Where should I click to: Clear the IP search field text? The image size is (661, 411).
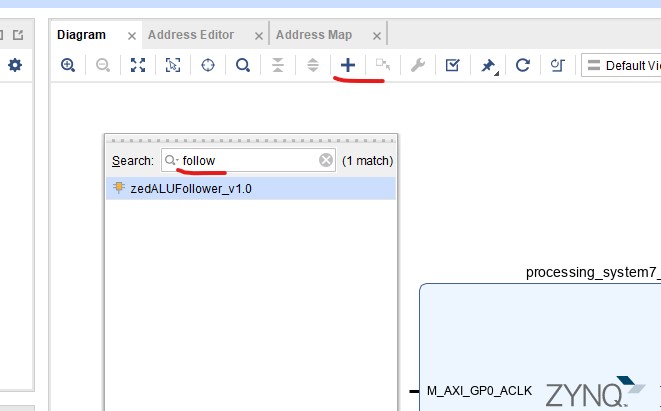click(326, 160)
